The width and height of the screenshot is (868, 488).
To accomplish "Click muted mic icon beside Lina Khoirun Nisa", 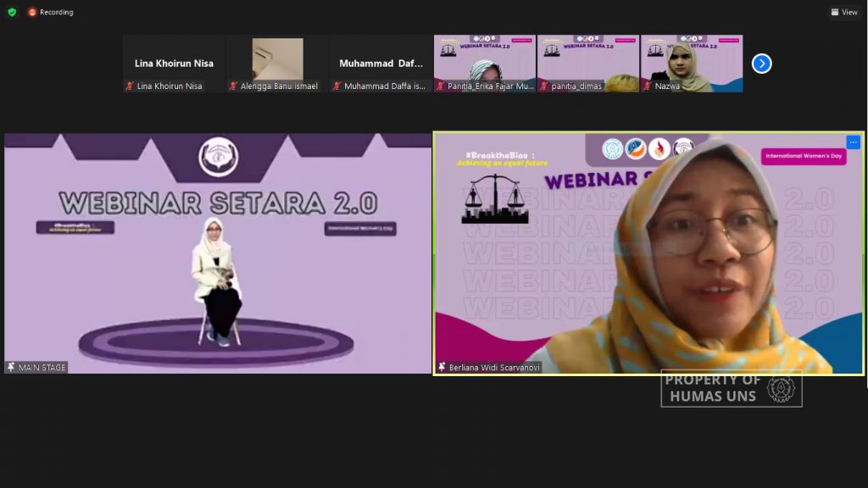I will (130, 86).
